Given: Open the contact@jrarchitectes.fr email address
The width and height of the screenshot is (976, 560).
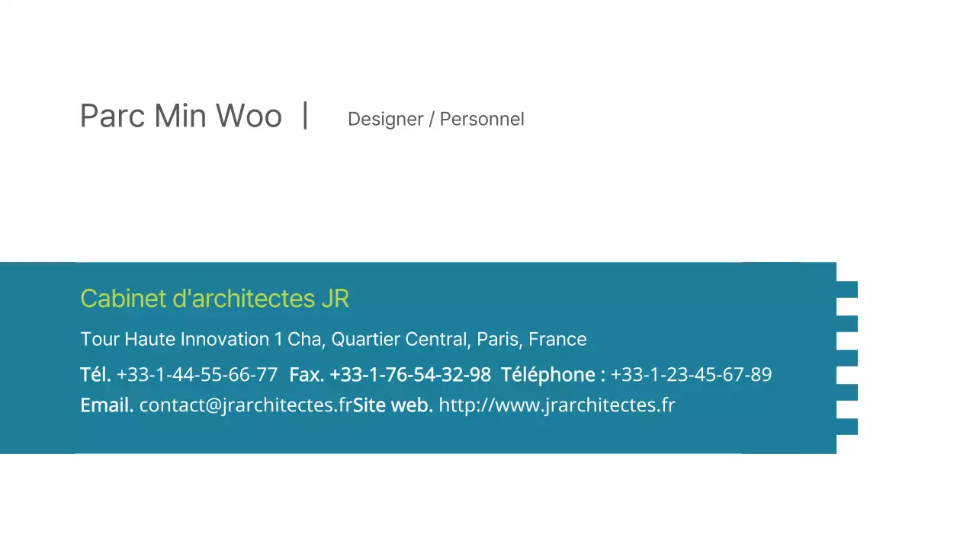Looking at the screenshot, I should click(x=246, y=405).
